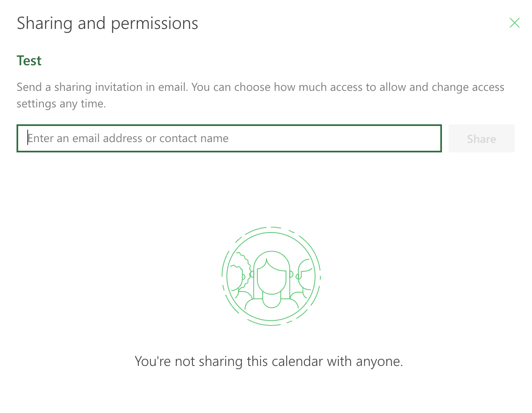
Task: Focus the email address or contact name field
Action: click(x=229, y=138)
